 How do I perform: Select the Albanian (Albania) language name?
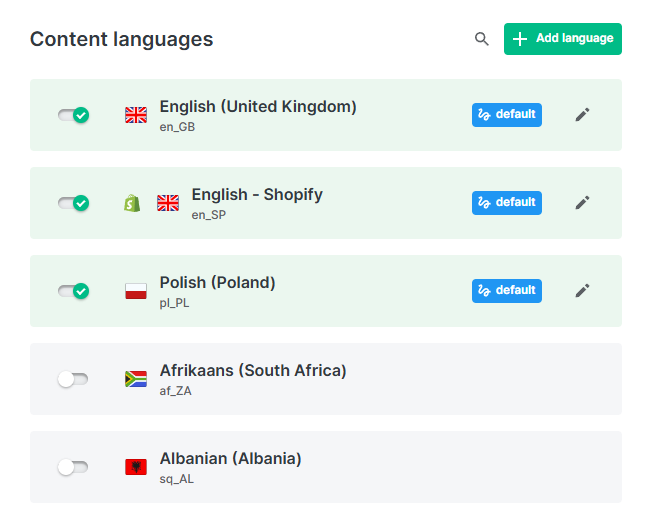[230, 459]
